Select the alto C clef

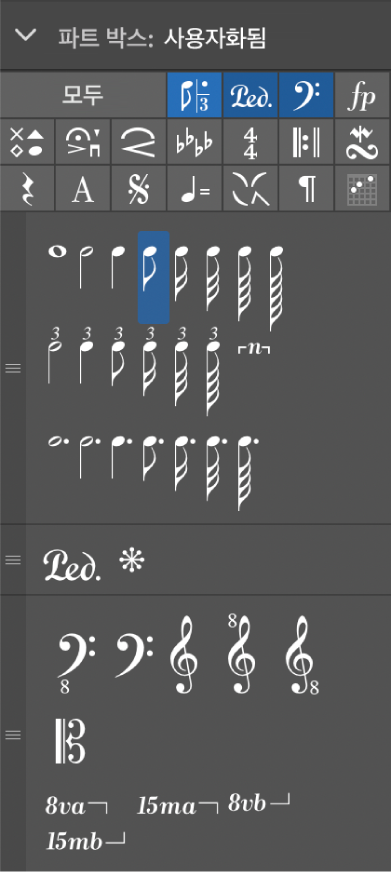(70, 741)
